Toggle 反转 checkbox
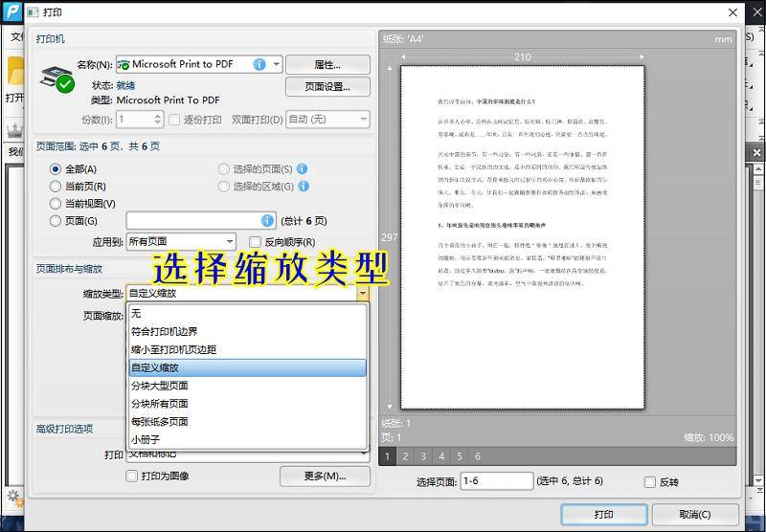This screenshot has height=532, width=766. pos(650,482)
